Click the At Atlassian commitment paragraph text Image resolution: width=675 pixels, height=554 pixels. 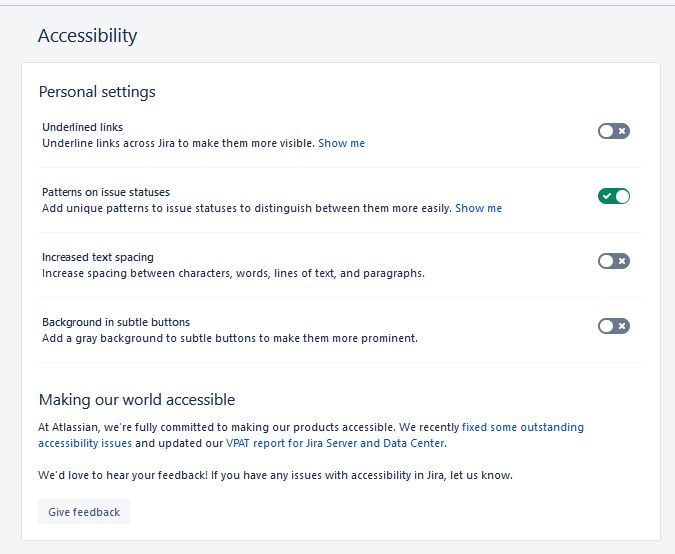(217, 427)
